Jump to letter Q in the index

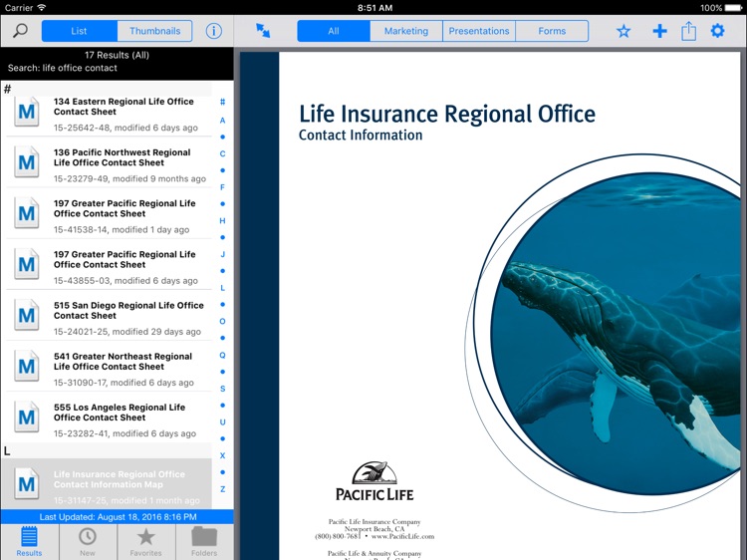tap(222, 355)
